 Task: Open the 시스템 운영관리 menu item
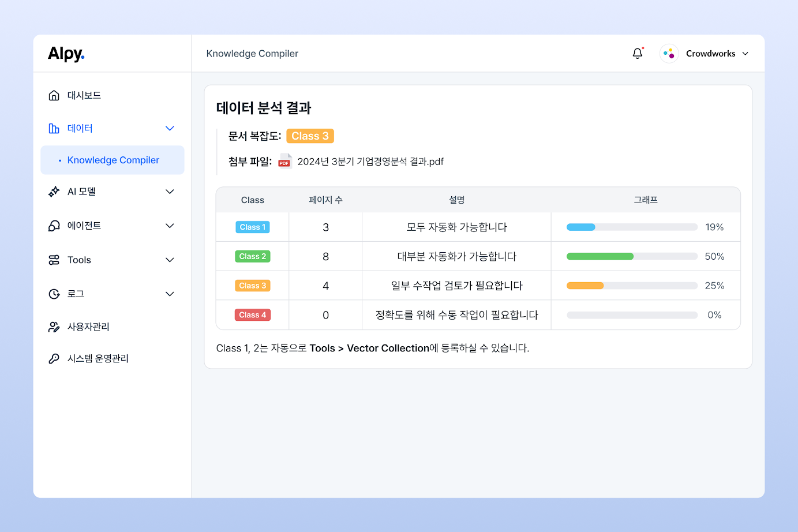pyautogui.click(x=98, y=359)
